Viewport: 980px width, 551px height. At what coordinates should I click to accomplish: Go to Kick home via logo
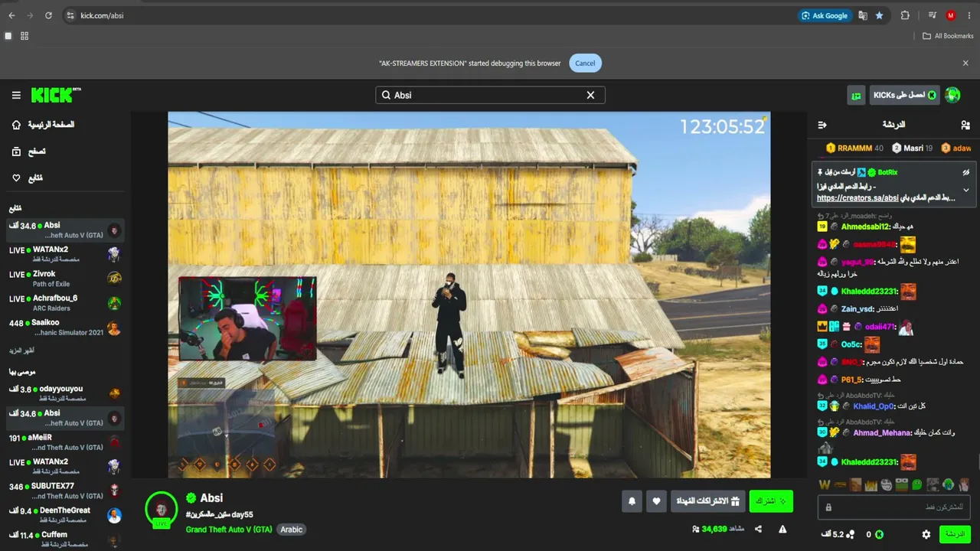(56, 95)
